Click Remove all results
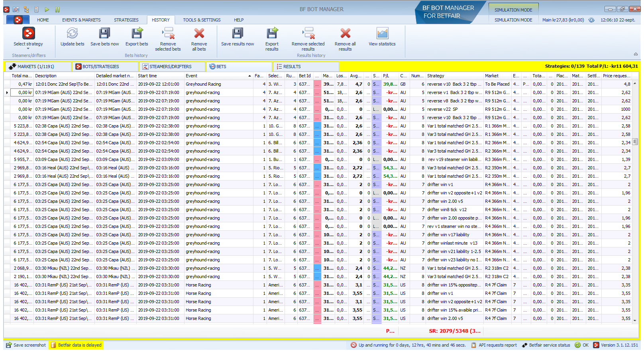This screenshot has width=644, height=353. [345, 39]
